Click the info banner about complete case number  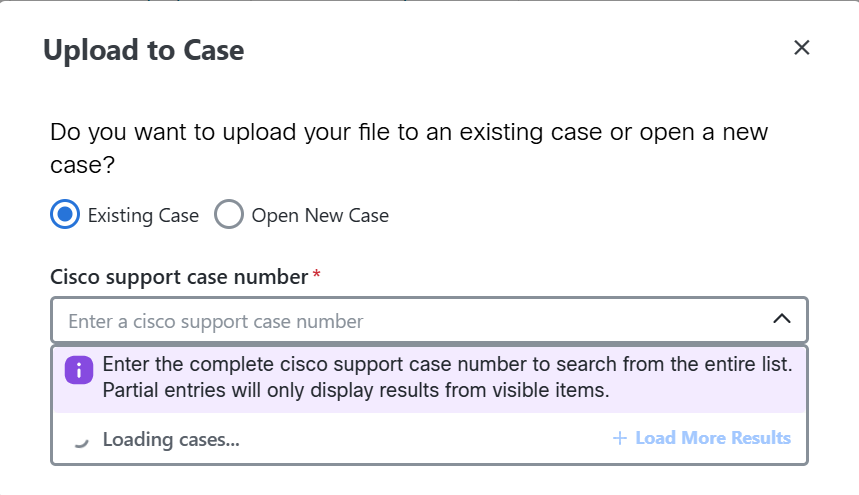[429, 379]
